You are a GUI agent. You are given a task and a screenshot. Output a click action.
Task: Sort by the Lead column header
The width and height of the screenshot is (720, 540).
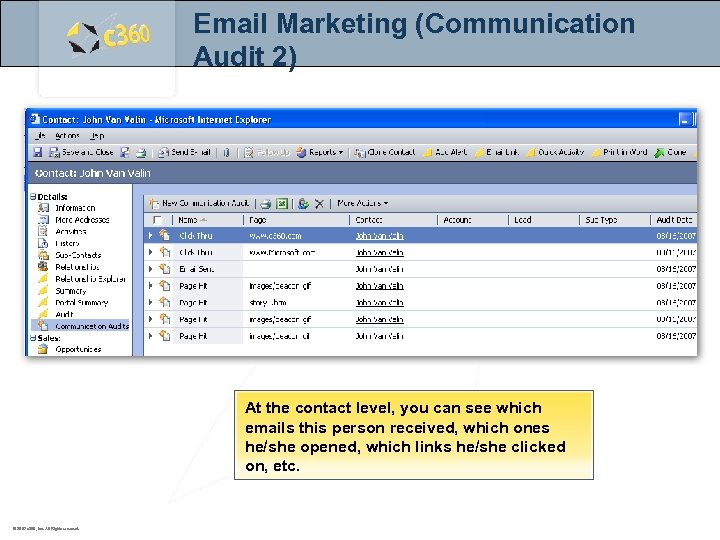tap(544, 220)
